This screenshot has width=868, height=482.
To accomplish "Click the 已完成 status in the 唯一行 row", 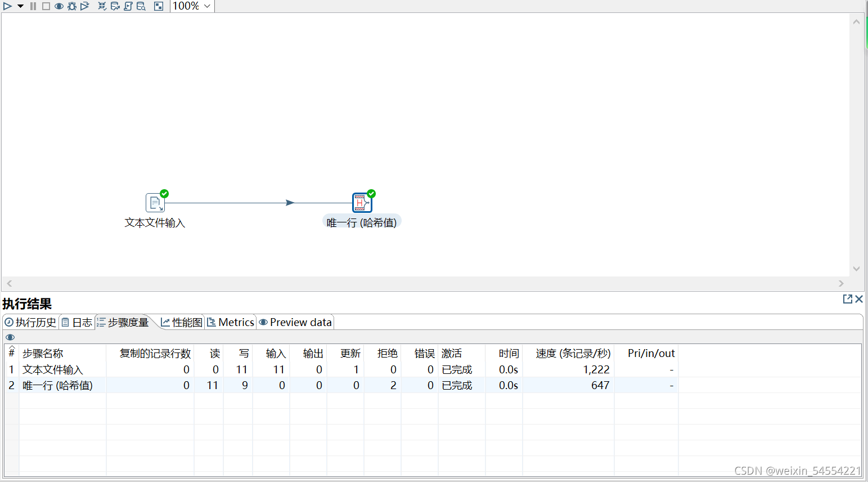I will pos(457,385).
